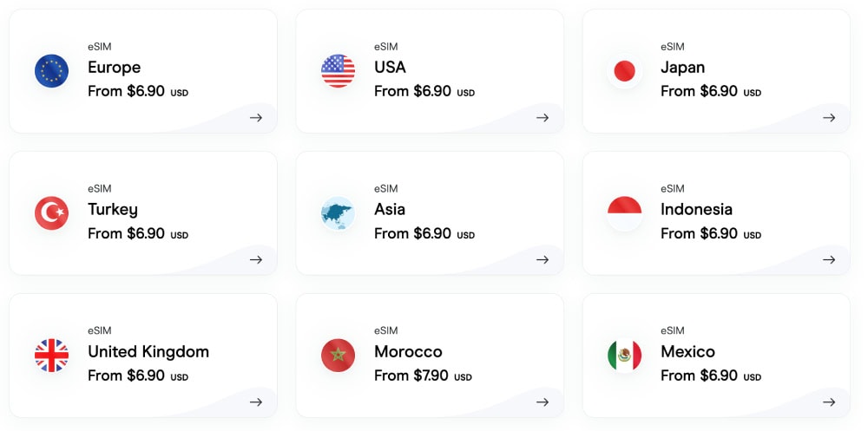Open Turkey eSIM via its arrow
The image size is (868, 431).
coord(256,259)
